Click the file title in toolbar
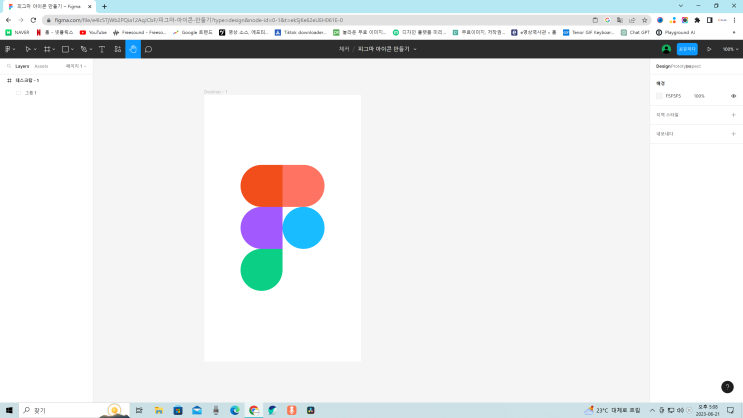Image resolution: width=743 pixels, height=418 pixels. pyautogui.click(x=383, y=49)
